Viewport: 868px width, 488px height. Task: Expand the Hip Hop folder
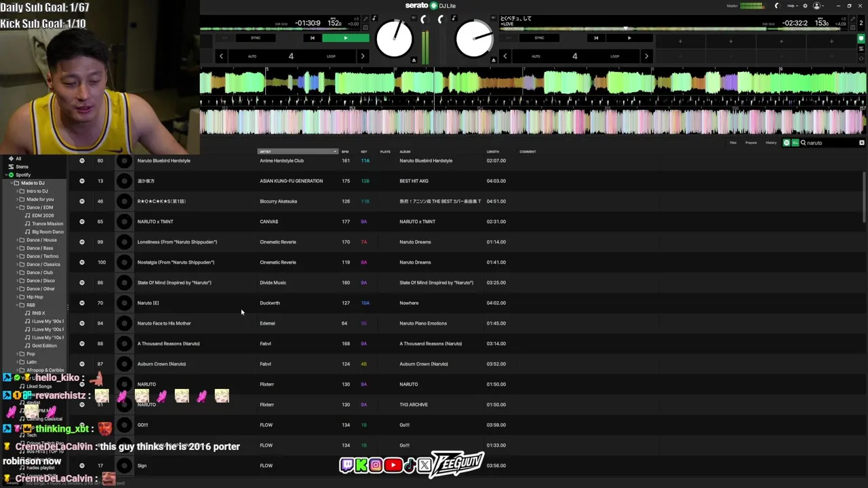(x=18, y=297)
